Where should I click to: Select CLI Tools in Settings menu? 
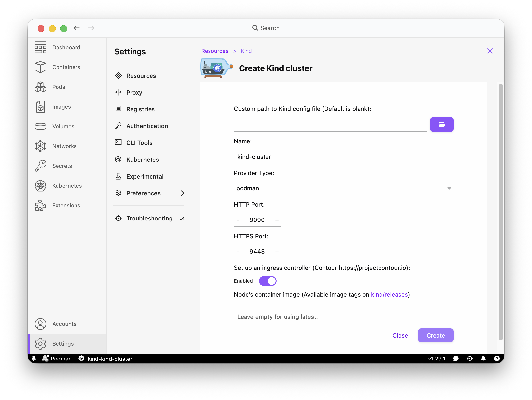148,143
